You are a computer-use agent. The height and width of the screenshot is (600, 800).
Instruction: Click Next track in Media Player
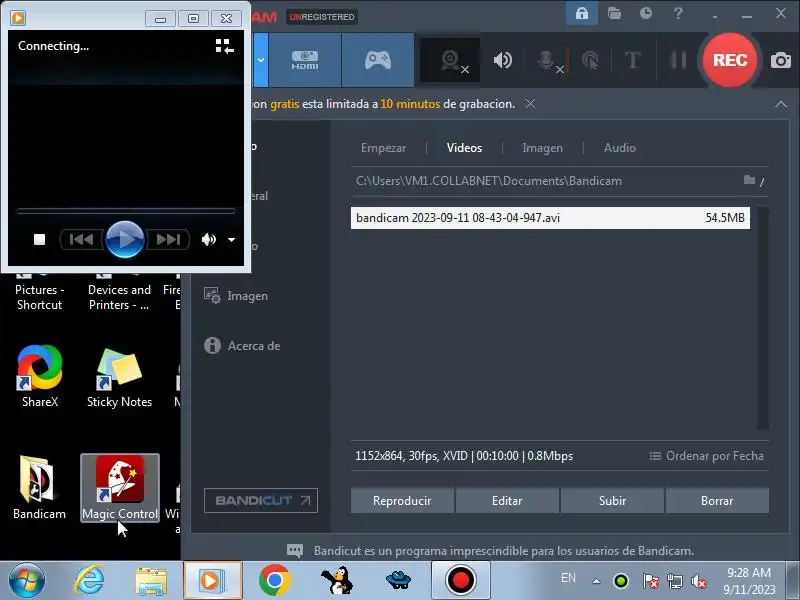point(168,239)
